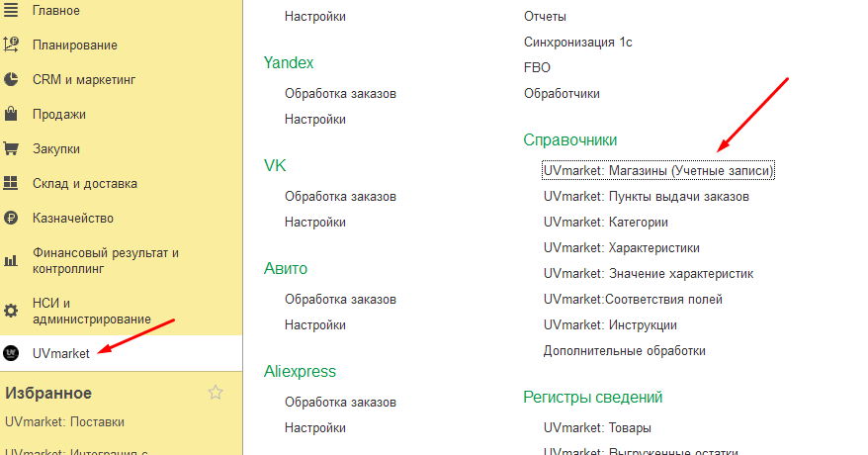Open UVmarket: Товары register

(597, 428)
